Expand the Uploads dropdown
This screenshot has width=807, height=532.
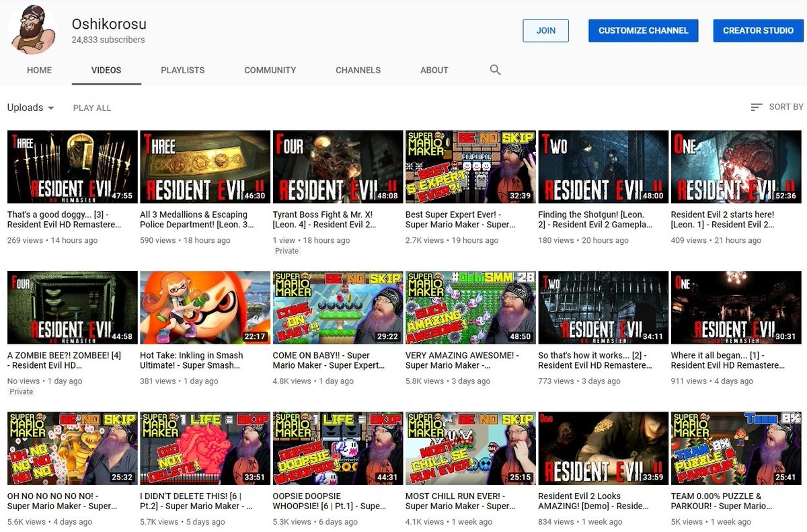31,108
